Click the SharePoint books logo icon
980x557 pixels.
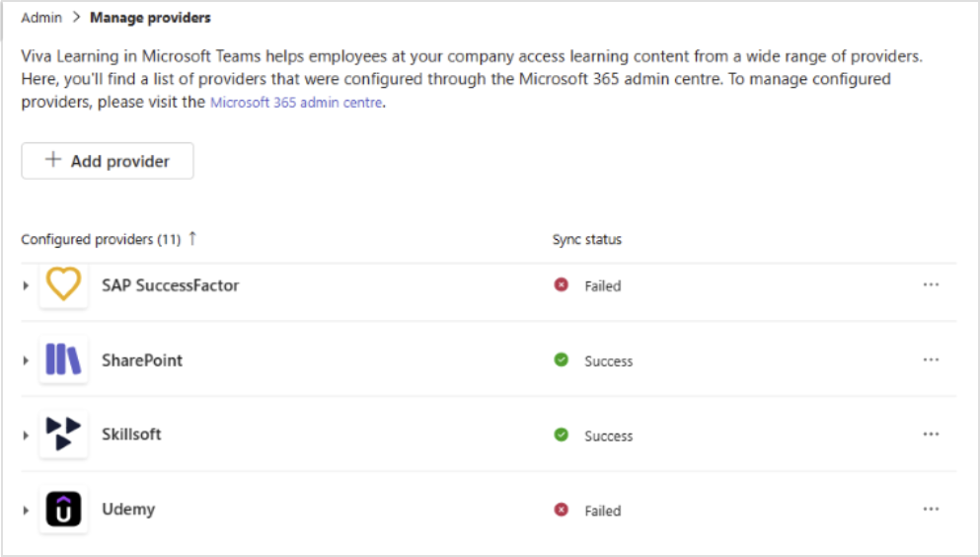click(x=63, y=359)
